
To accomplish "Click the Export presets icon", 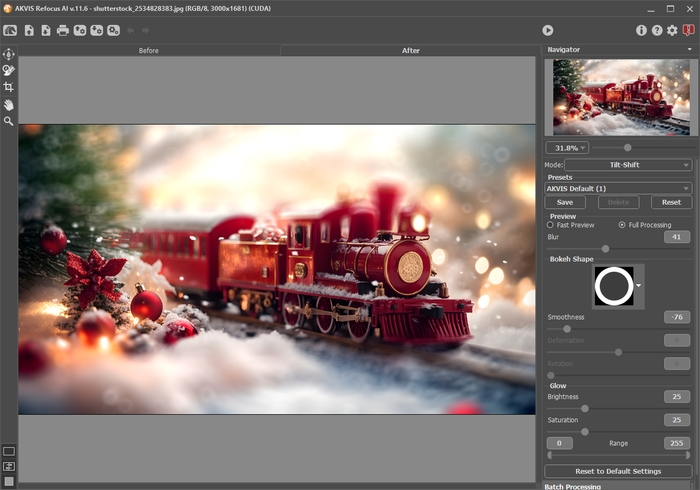I will pyautogui.click(x=96, y=30).
